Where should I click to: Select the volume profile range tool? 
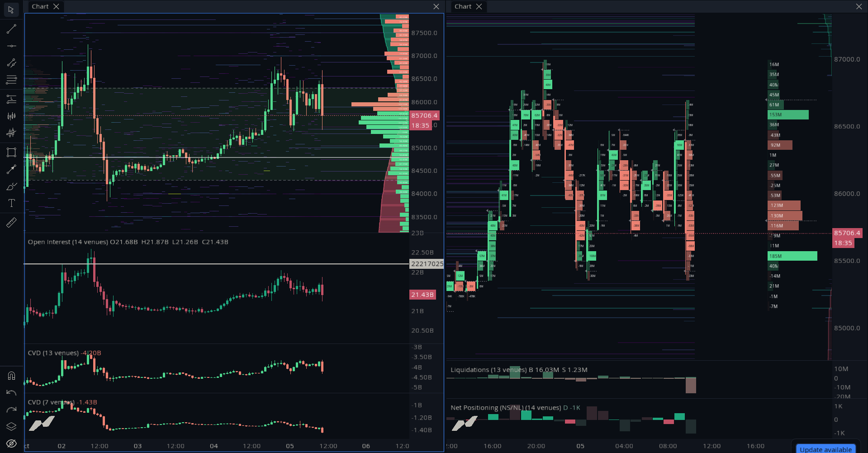11,133
